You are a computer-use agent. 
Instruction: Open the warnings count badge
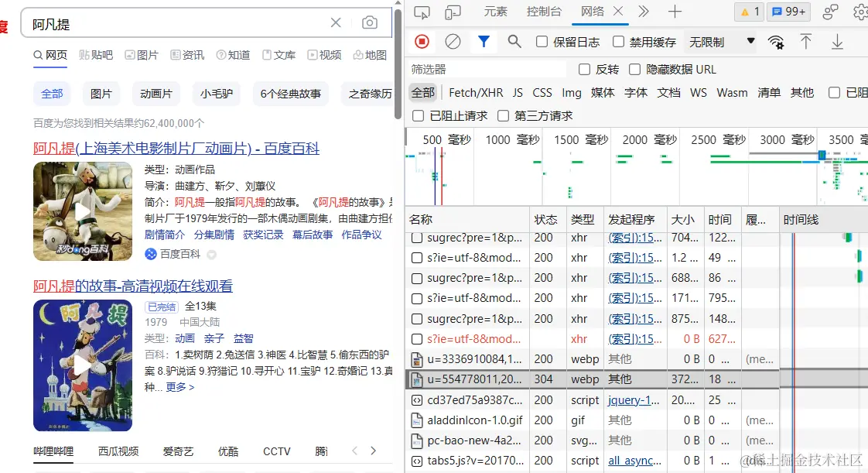point(750,12)
